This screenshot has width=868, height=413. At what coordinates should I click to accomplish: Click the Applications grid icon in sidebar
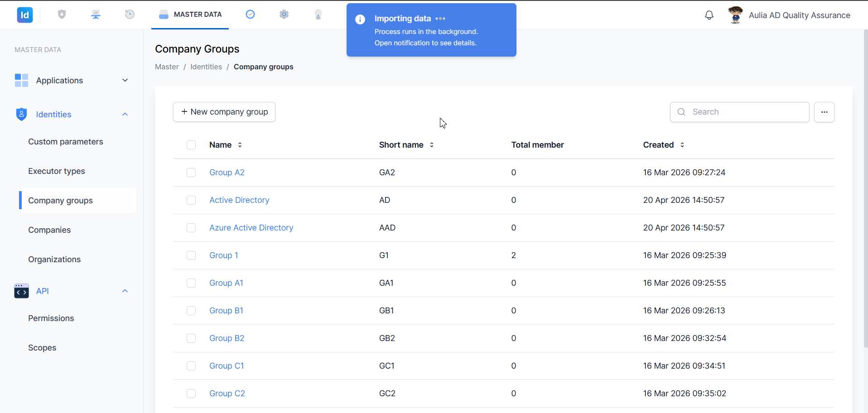21,80
